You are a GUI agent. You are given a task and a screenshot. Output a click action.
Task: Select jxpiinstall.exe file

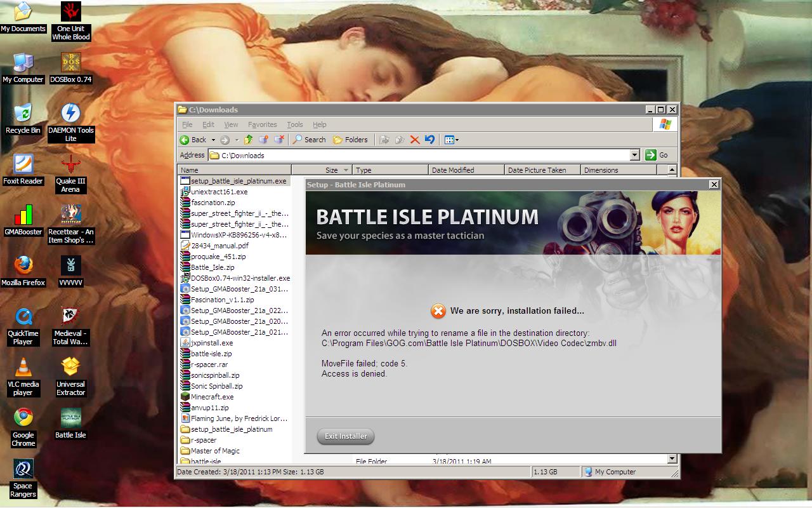[x=207, y=343]
